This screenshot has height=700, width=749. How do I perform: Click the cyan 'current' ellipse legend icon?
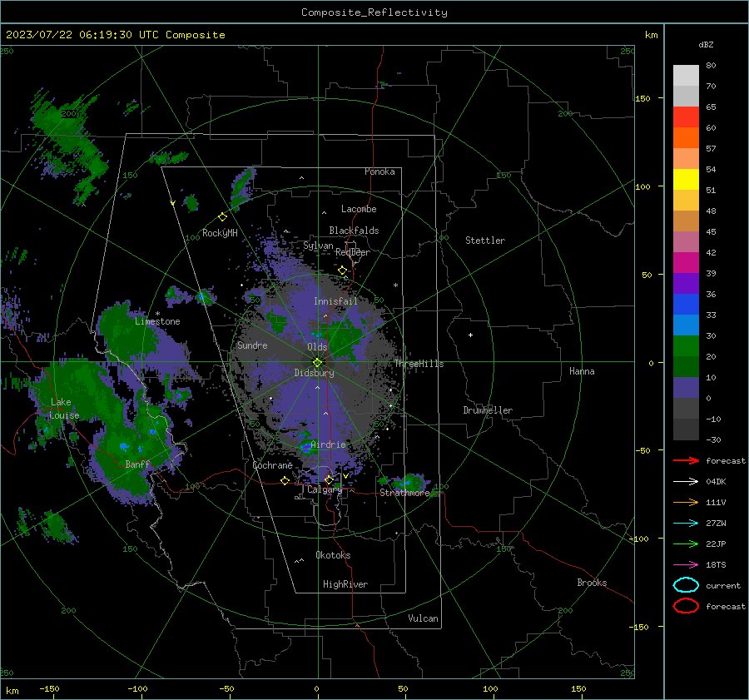[x=686, y=585]
